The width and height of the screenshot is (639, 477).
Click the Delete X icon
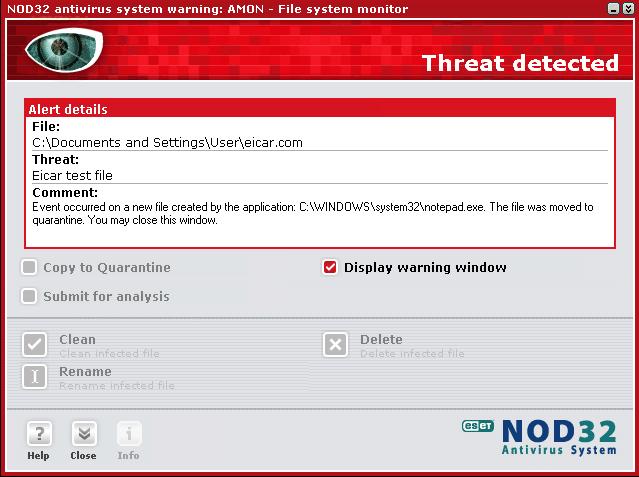pyautogui.click(x=335, y=344)
